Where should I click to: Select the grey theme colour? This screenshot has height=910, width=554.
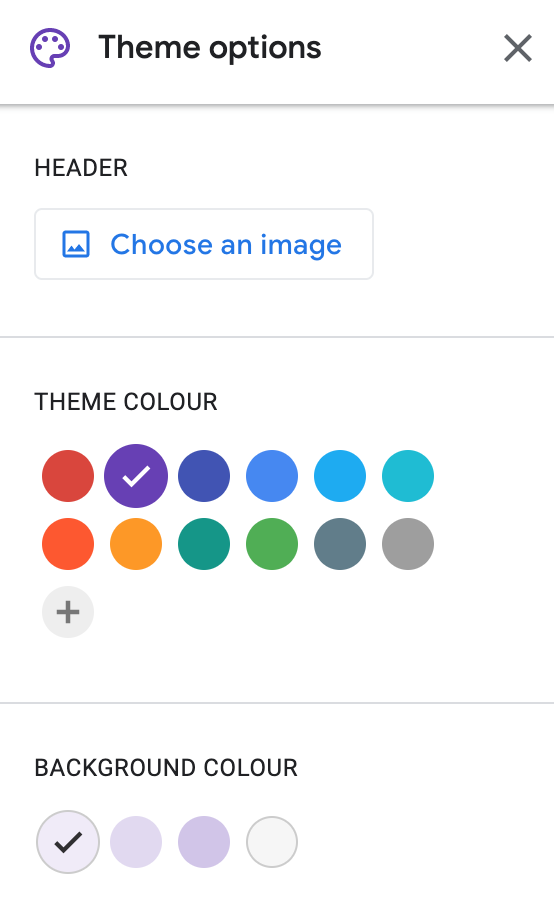408,544
